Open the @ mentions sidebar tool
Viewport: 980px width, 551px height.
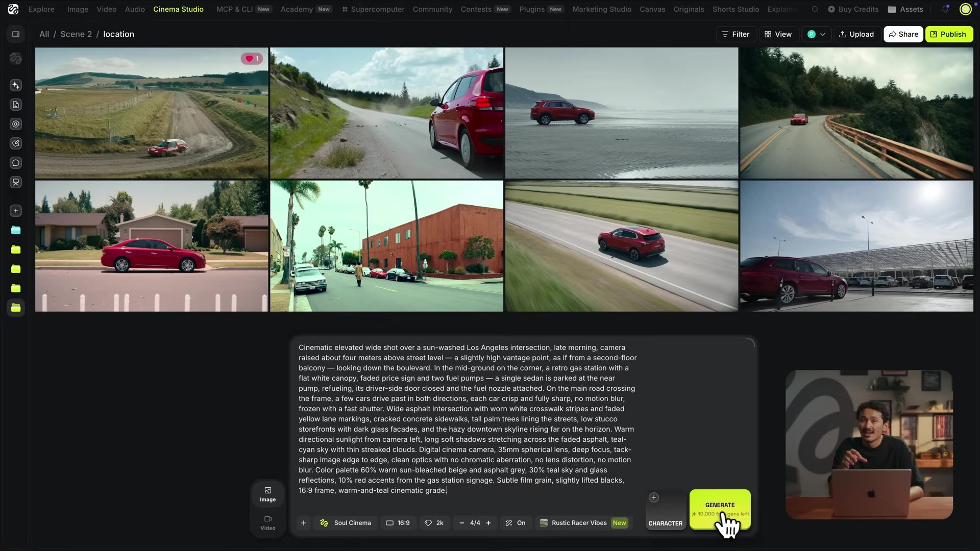click(16, 124)
